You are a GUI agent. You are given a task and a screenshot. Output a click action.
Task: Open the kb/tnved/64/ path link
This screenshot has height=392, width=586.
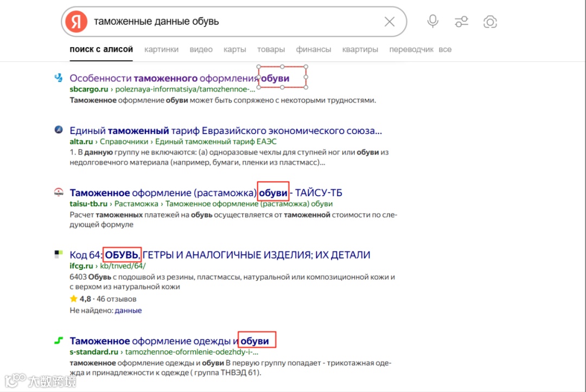pos(123,266)
